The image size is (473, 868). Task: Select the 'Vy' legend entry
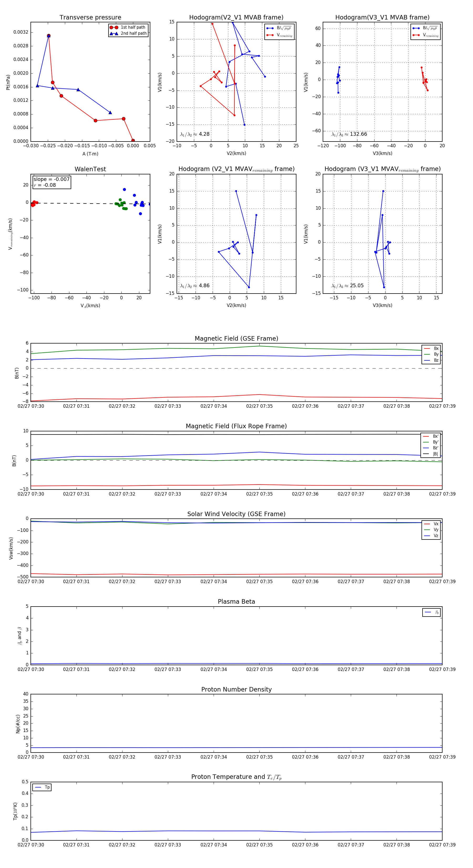coord(431,530)
